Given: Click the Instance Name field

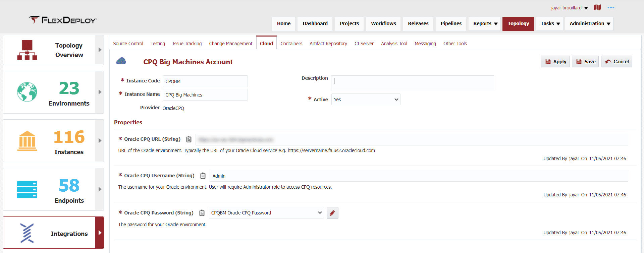Looking at the screenshot, I should pos(205,95).
